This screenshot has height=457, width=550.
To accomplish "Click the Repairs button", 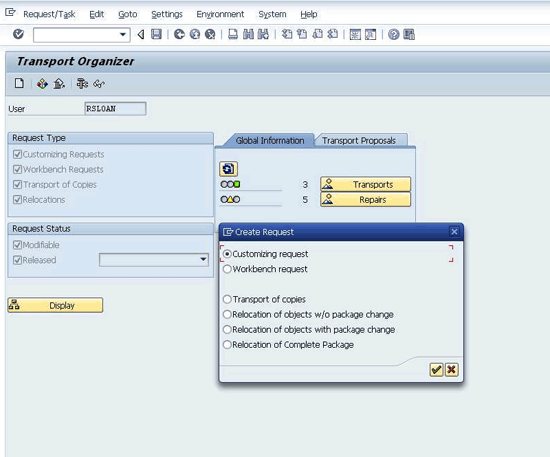I will click(x=365, y=200).
